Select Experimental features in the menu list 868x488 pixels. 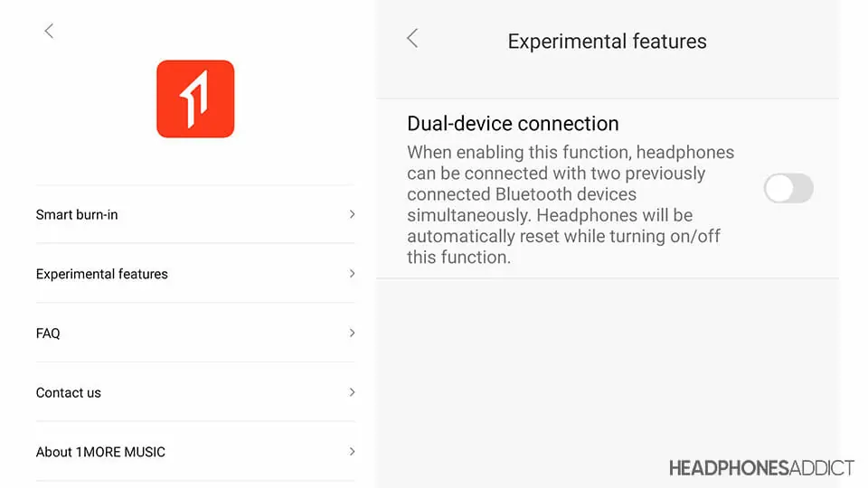102,274
